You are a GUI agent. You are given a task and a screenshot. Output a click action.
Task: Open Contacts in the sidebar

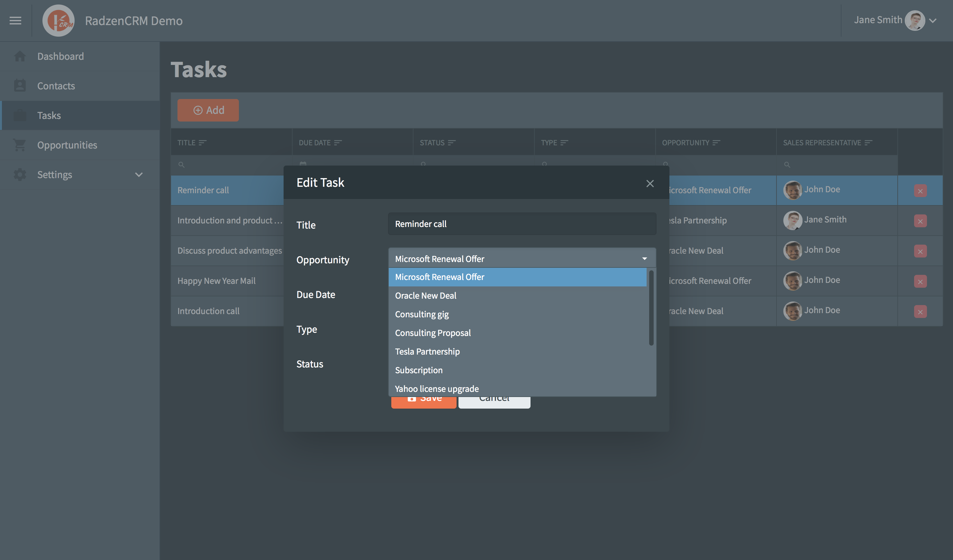click(x=80, y=86)
